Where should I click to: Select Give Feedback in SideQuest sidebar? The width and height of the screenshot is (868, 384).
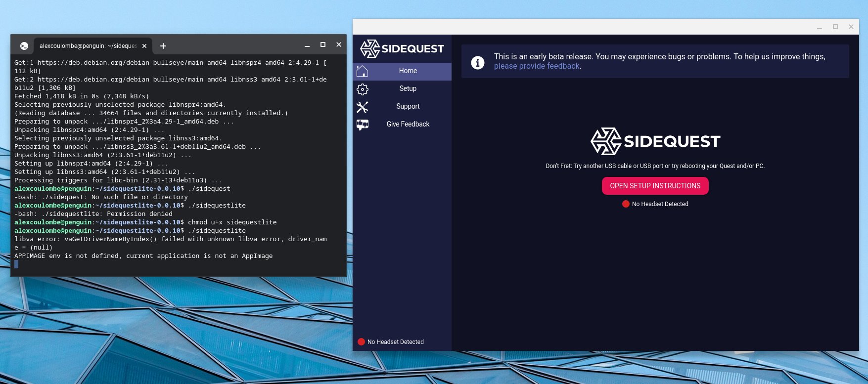tap(402, 125)
